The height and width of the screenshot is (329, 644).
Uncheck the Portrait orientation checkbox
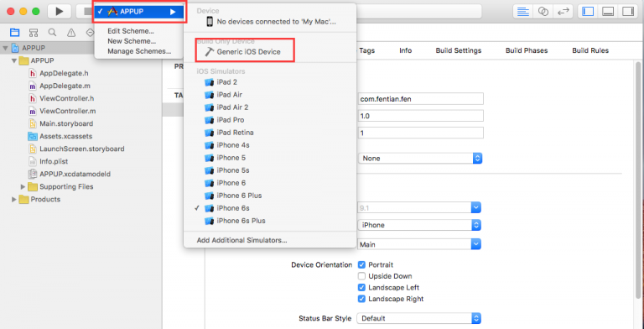[362, 265]
